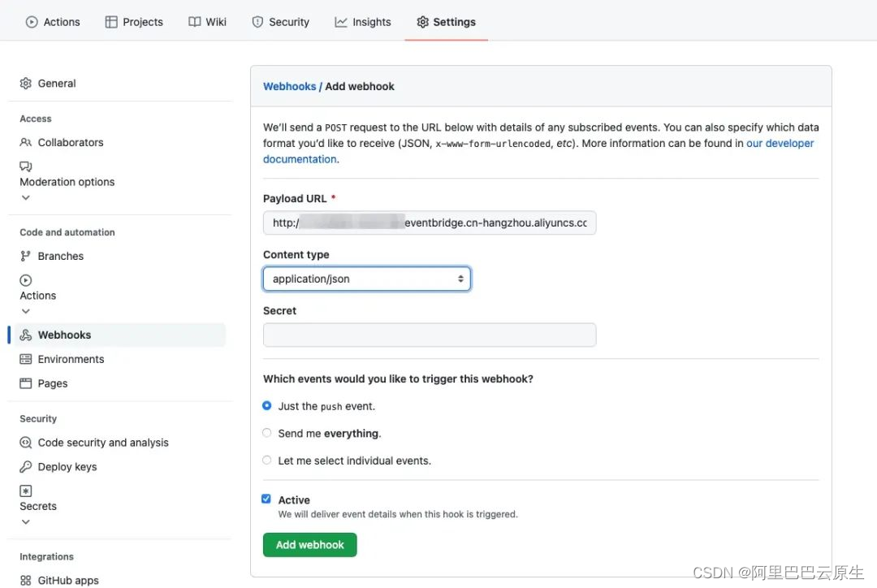Toggle the Active checkbox
This screenshot has height=588, width=877.
[266, 499]
